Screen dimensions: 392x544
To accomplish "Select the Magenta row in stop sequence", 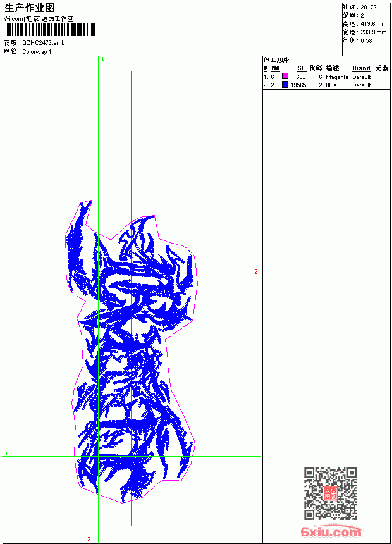I will 326,77.
